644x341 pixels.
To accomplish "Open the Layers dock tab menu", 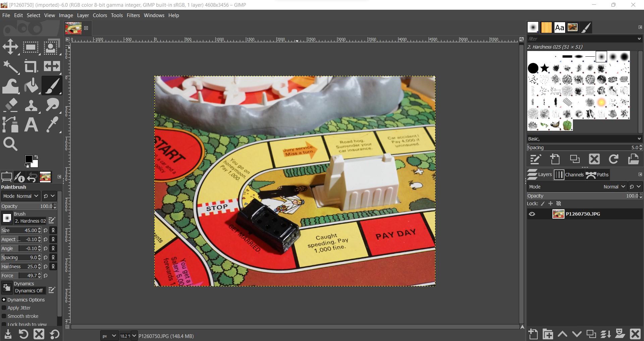I will point(640,174).
